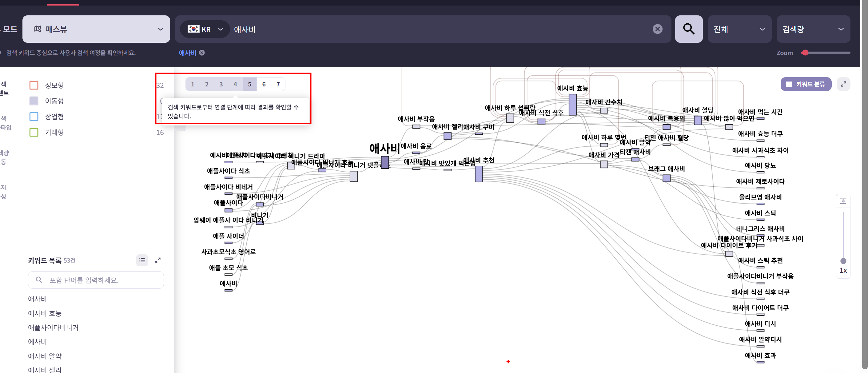
Task: Select connection step 7 tab
Action: 278,84
